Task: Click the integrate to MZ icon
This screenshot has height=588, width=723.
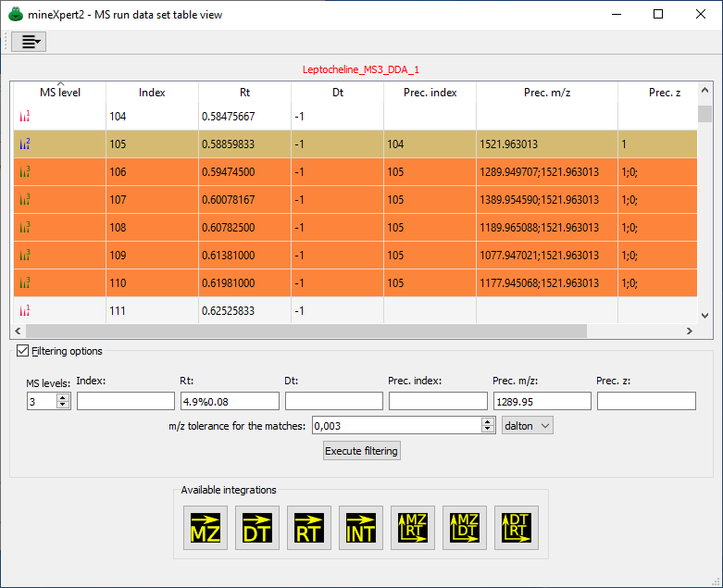Action: tap(205, 528)
